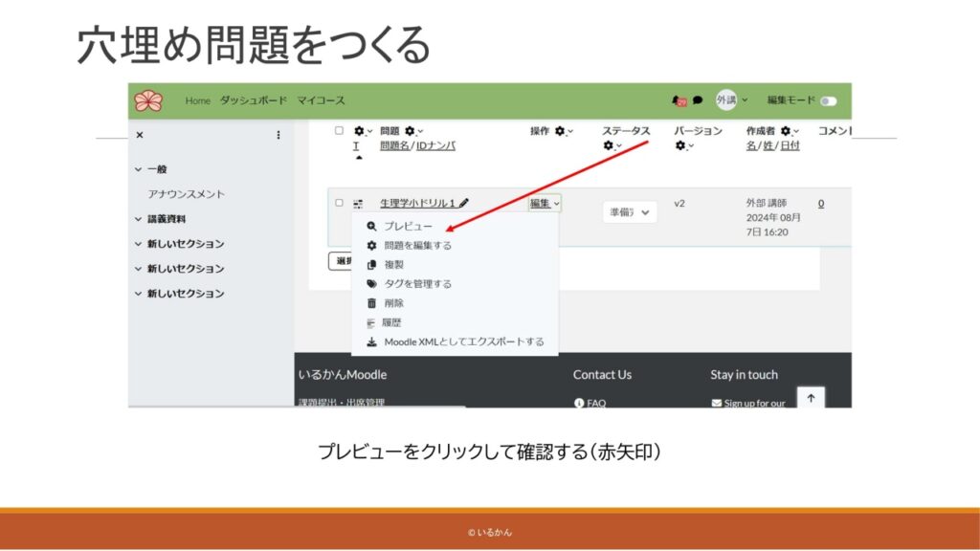The width and height of the screenshot is (980, 551).
Task: Select プレビュー from the edit menu
Action: 408,227
